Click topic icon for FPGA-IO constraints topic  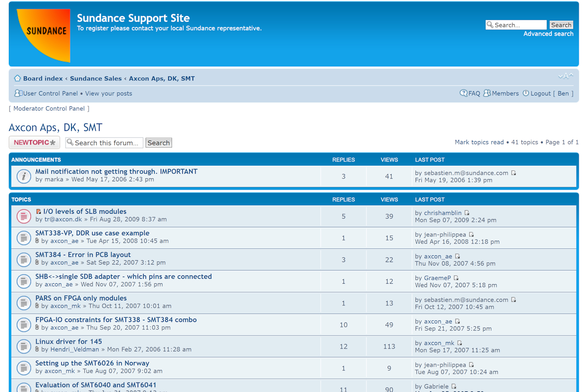click(24, 324)
